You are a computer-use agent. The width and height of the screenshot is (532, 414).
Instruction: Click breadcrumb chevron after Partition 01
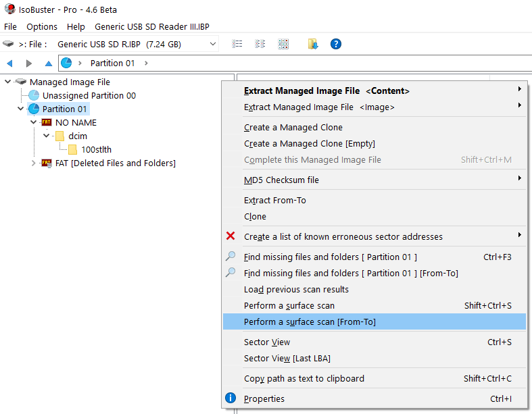(x=146, y=63)
